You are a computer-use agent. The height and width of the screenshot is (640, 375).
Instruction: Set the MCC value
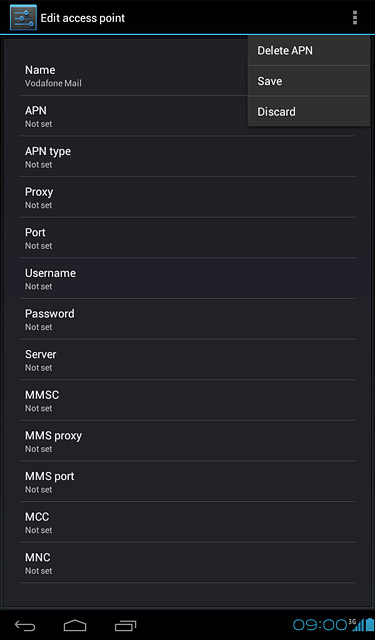click(187, 522)
